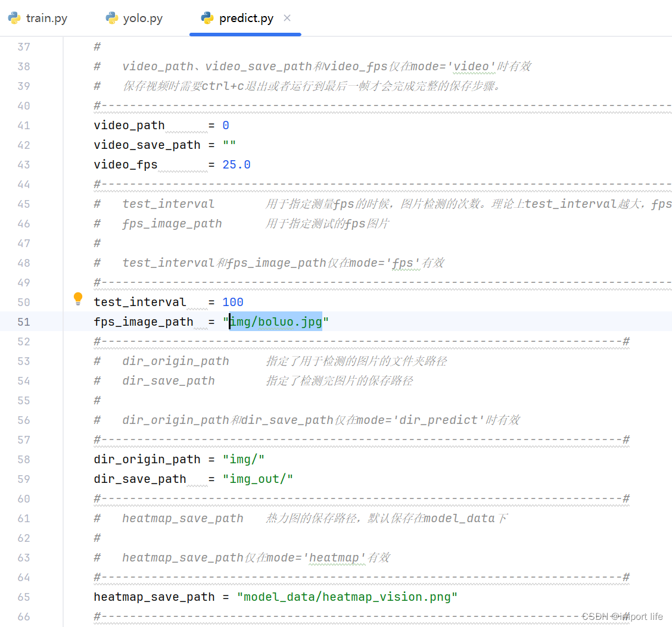Click the heatmap_save_path comment on line 61
Screen dimensions: 672x627
pos(301,519)
